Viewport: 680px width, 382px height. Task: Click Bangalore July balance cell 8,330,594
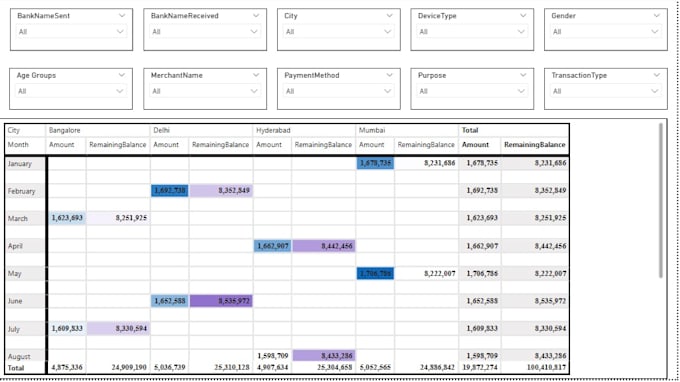coord(118,328)
